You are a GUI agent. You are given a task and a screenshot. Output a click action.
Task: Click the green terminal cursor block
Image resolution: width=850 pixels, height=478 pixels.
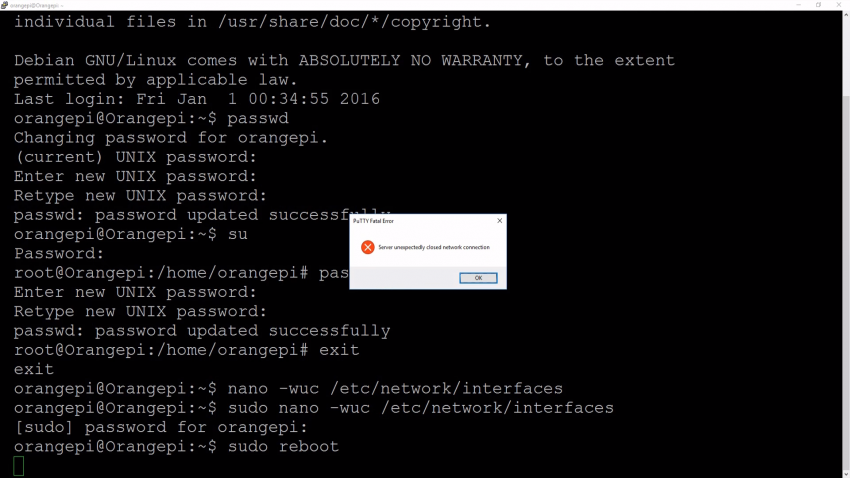(x=18, y=466)
